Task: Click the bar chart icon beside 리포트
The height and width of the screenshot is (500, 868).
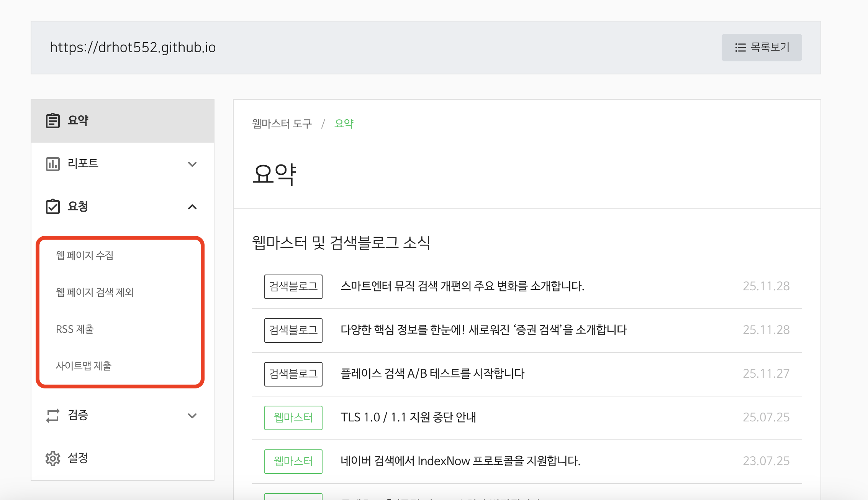Action: click(52, 164)
